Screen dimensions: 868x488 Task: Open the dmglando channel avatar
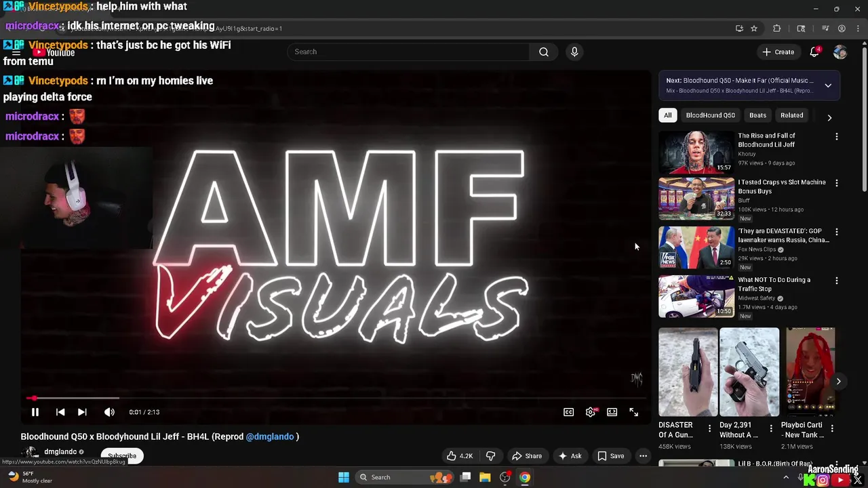tap(30, 454)
